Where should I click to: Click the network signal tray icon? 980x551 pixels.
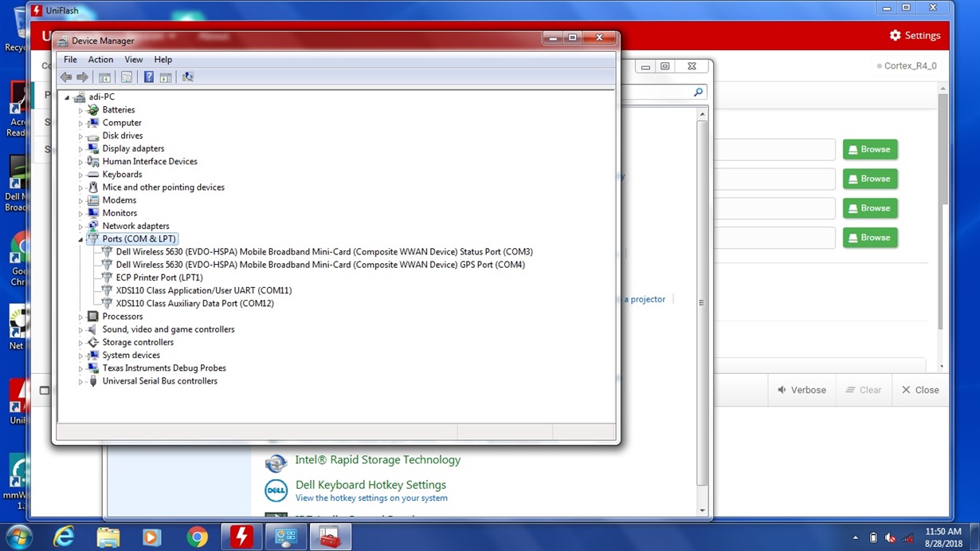[x=907, y=538]
